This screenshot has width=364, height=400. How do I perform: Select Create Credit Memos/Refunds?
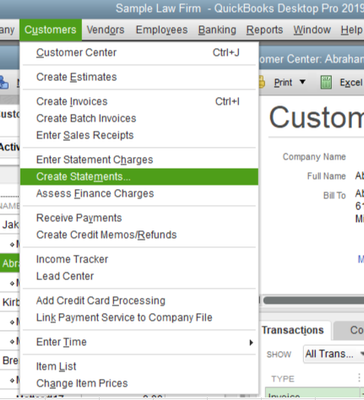tap(139, 235)
